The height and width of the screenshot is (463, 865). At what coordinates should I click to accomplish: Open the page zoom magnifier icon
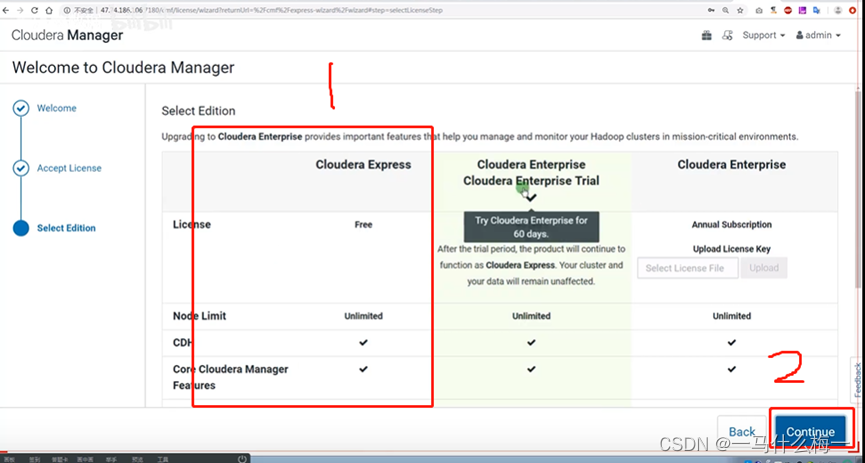[x=725, y=10]
